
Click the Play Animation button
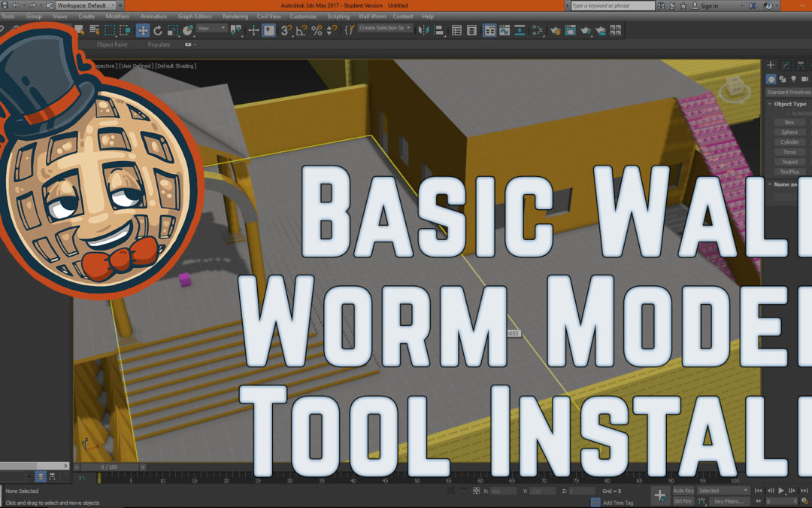pyautogui.click(x=781, y=491)
